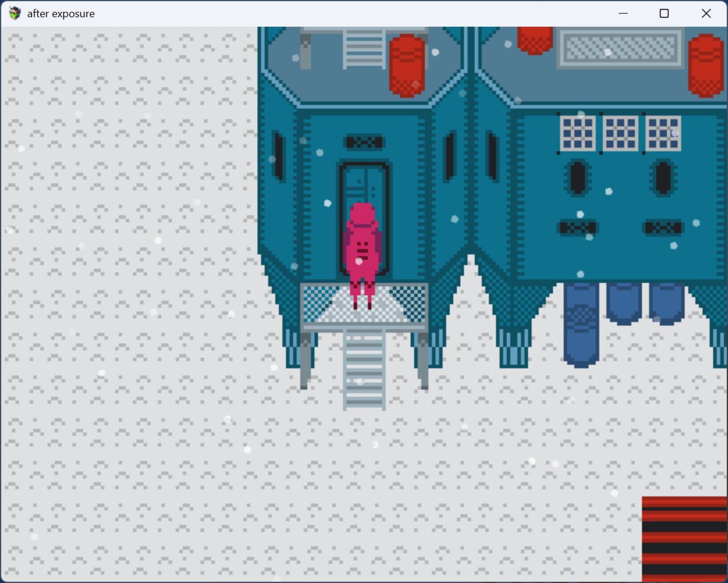The image size is (728, 583).
Task: Click the game's raspberry title bar icon
Action: coord(14,13)
